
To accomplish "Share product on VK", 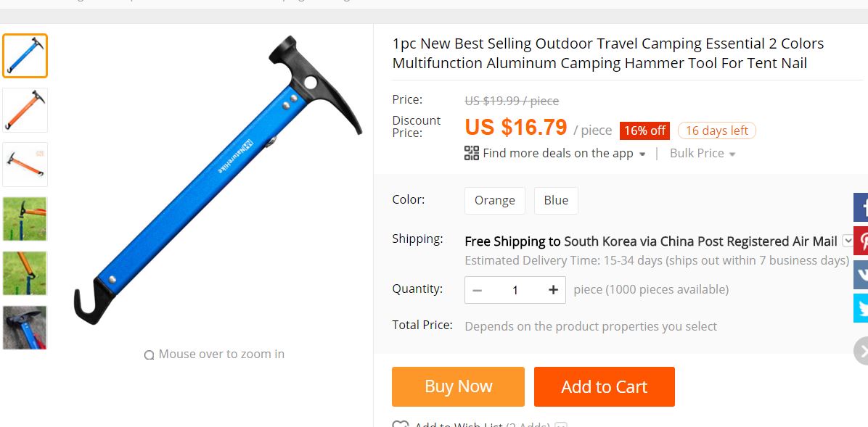I will coord(861,275).
